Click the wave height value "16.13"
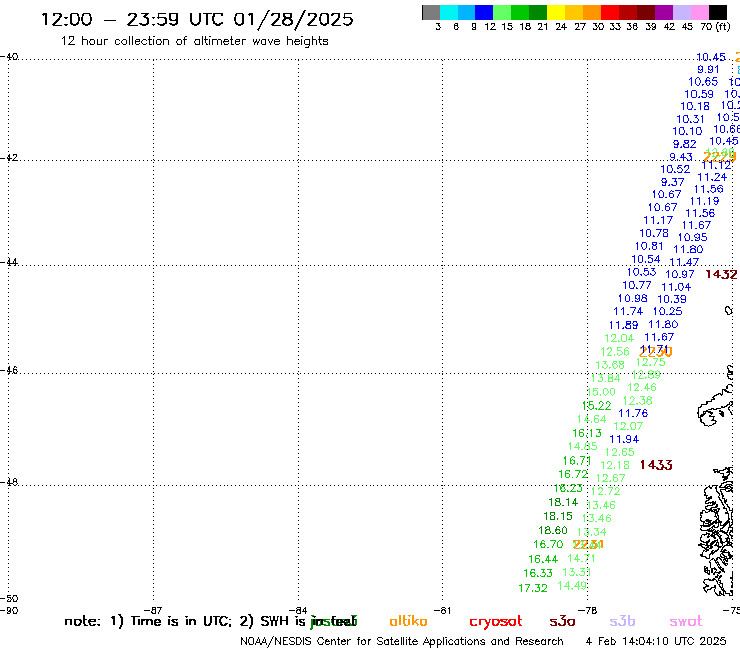 coord(587,433)
